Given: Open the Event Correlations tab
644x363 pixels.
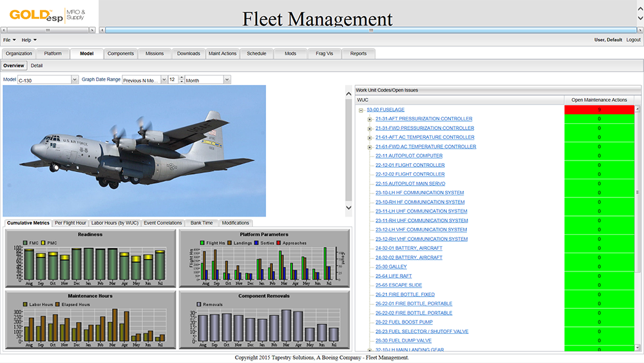Looking at the screenshot, I should (163, 223).
